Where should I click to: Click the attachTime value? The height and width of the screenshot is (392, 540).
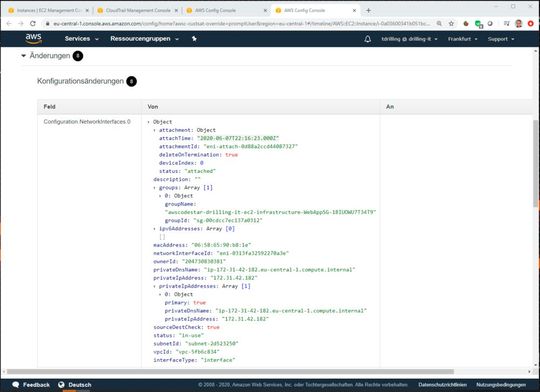pos(238,138)
